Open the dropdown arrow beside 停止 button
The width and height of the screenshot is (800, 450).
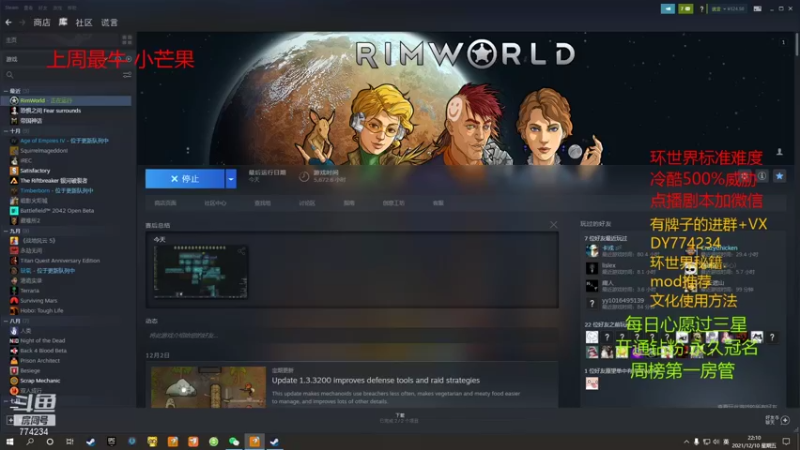231,179
